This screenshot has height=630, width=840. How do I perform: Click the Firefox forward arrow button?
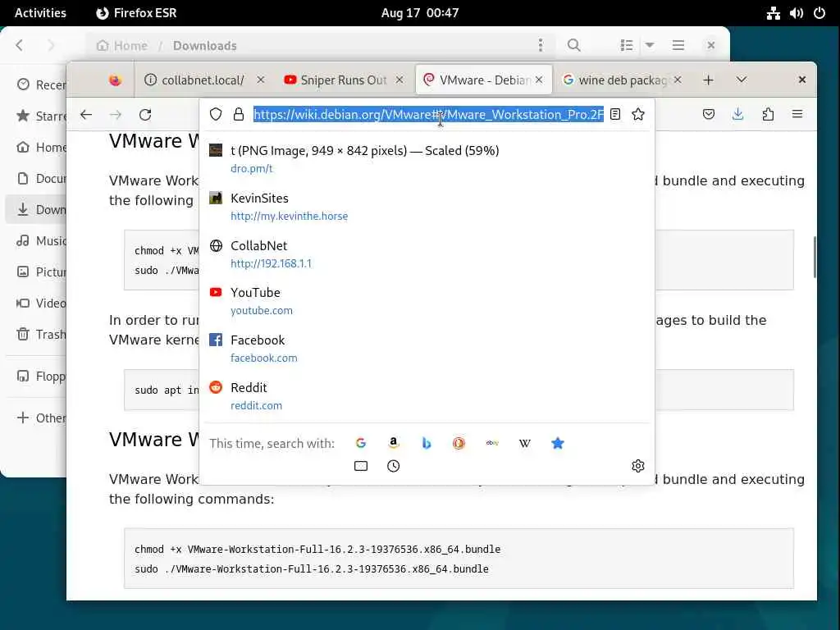pos(115,114)
